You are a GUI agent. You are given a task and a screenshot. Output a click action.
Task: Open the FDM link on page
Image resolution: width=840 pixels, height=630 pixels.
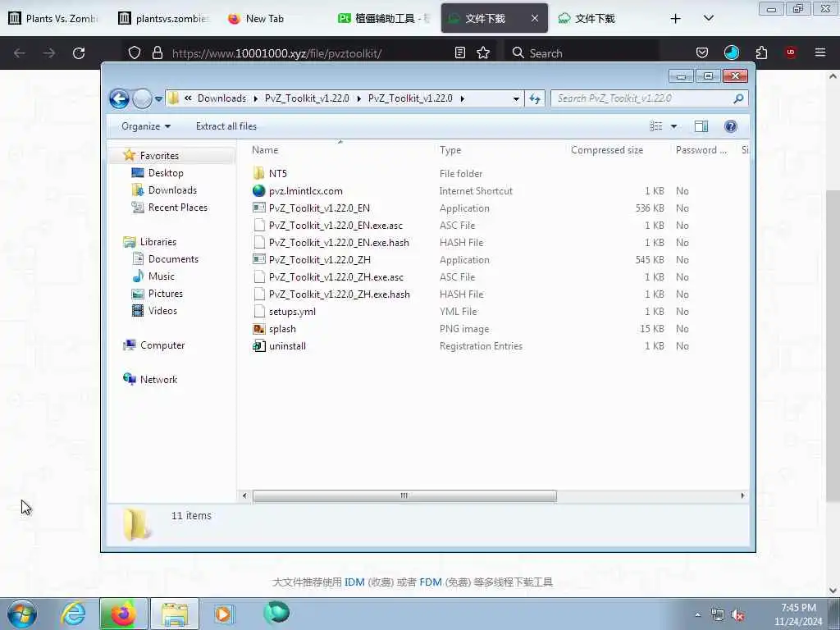point(430,582)
